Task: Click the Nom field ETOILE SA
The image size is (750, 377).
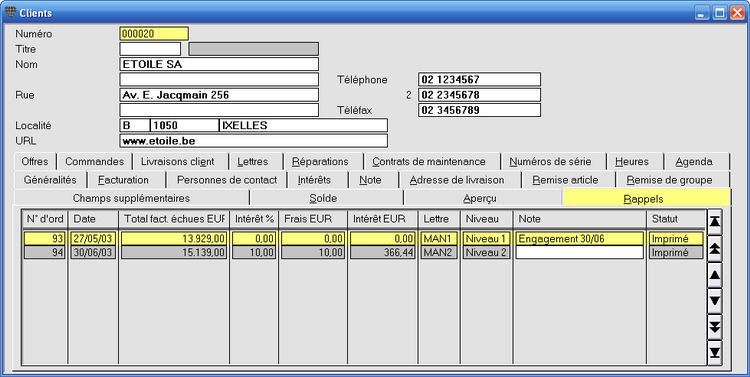Action: 219,64
